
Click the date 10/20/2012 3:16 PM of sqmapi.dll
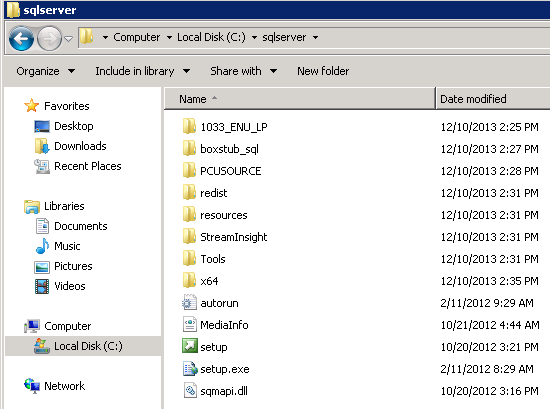[x=489, y=391]
